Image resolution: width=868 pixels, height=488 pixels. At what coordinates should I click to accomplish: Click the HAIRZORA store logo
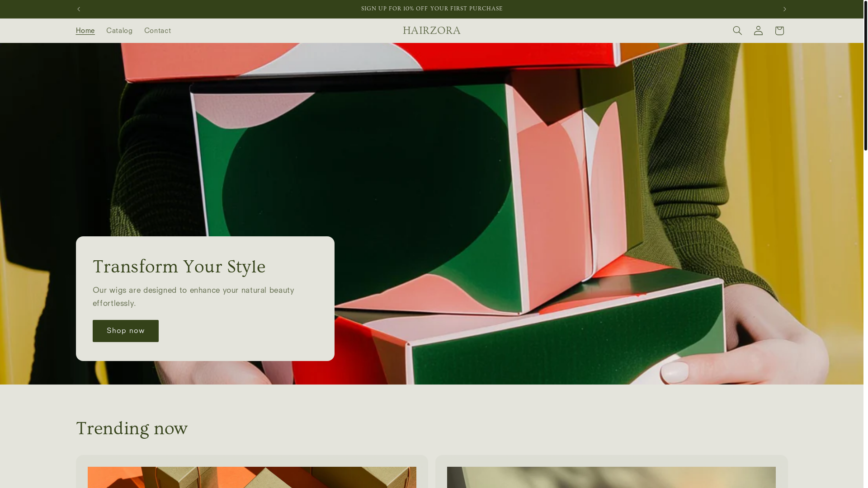pos(432,31)
